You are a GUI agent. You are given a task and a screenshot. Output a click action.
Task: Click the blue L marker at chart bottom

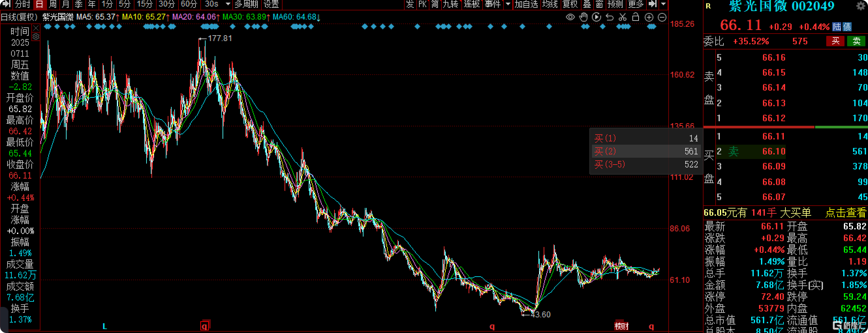coord(105,326)
